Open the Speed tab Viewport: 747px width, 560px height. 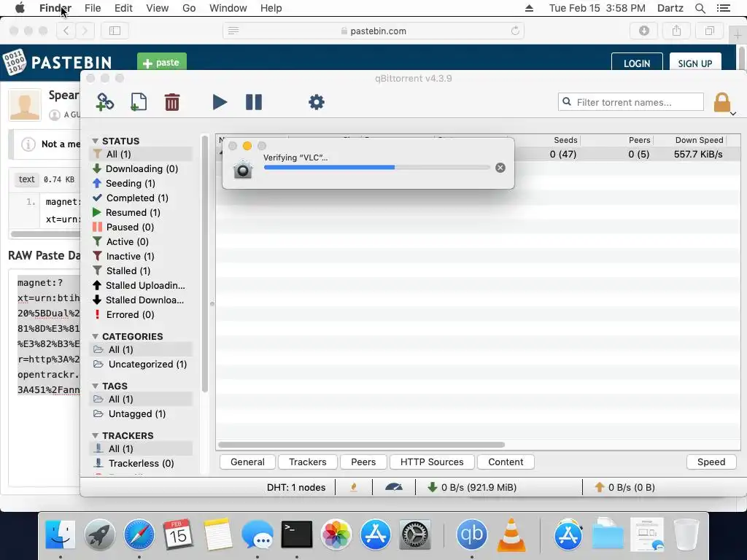[711, 462]
